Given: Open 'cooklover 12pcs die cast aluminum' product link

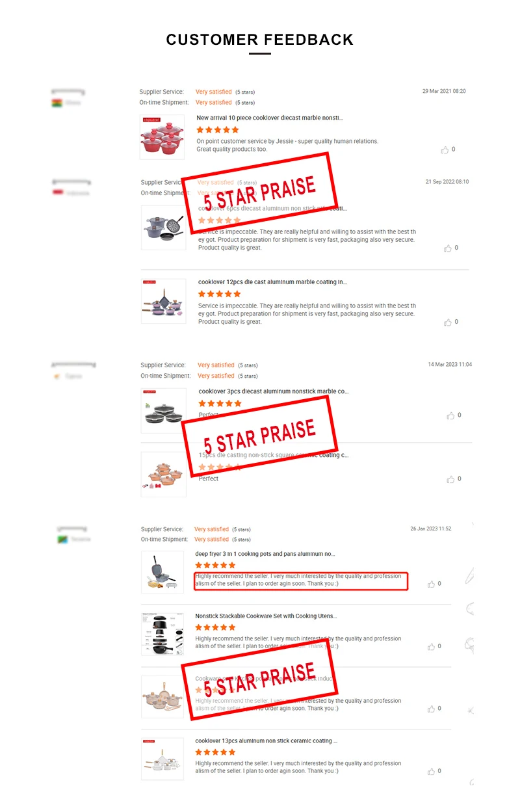Looking at the screenshot, I should point(272,282).
